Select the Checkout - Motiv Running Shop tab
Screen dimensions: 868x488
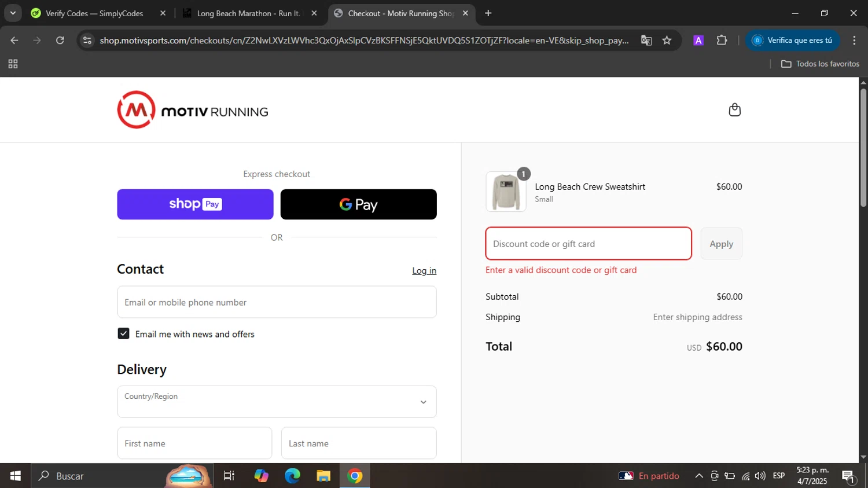(401, 13)
